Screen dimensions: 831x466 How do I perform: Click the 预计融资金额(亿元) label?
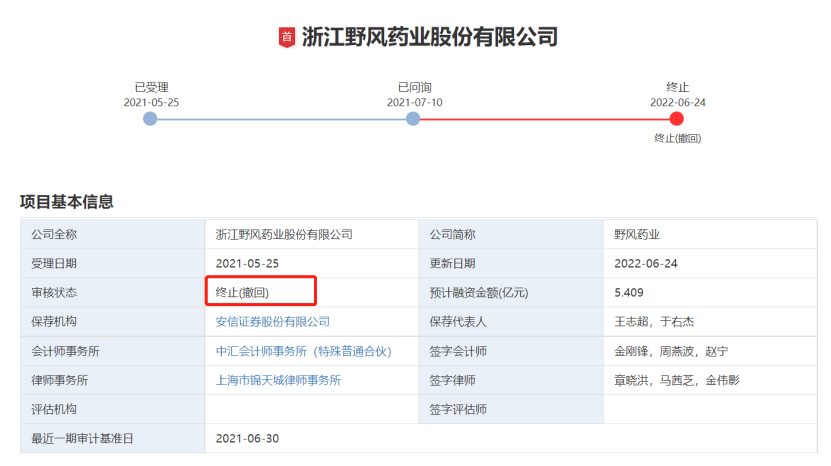pos(479,293)
